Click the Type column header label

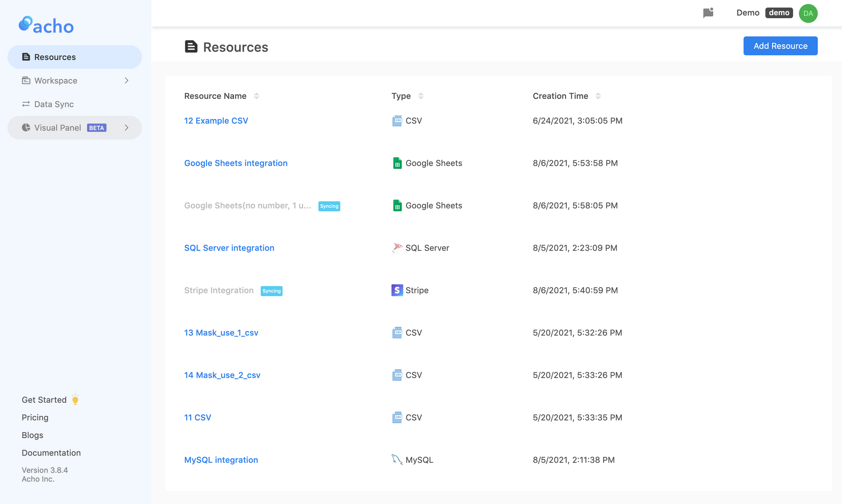click(x=401, y=96)
